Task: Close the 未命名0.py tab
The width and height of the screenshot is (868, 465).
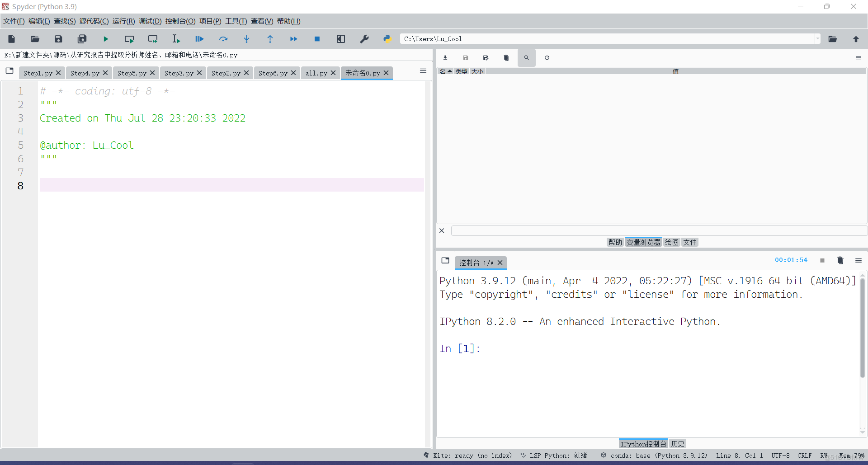Action: click(386, 73)
